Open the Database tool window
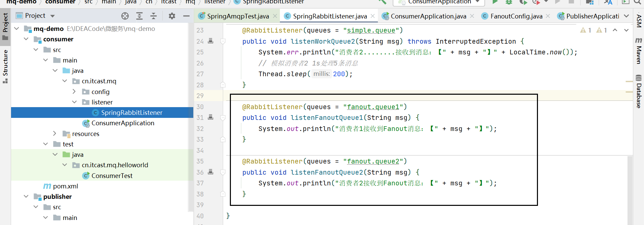 (639, 91)
